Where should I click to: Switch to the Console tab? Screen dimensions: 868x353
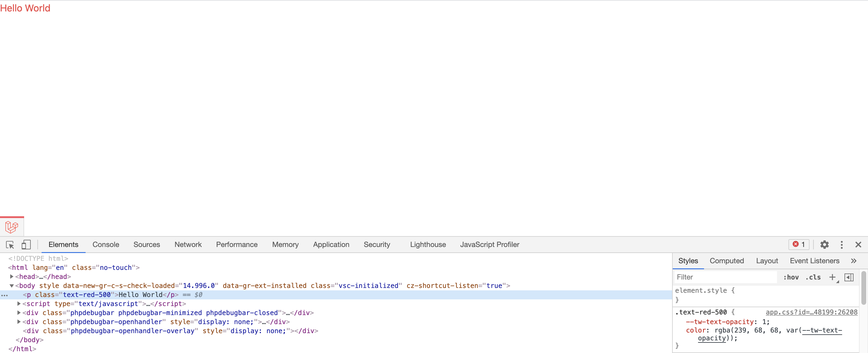pos(106,245)
